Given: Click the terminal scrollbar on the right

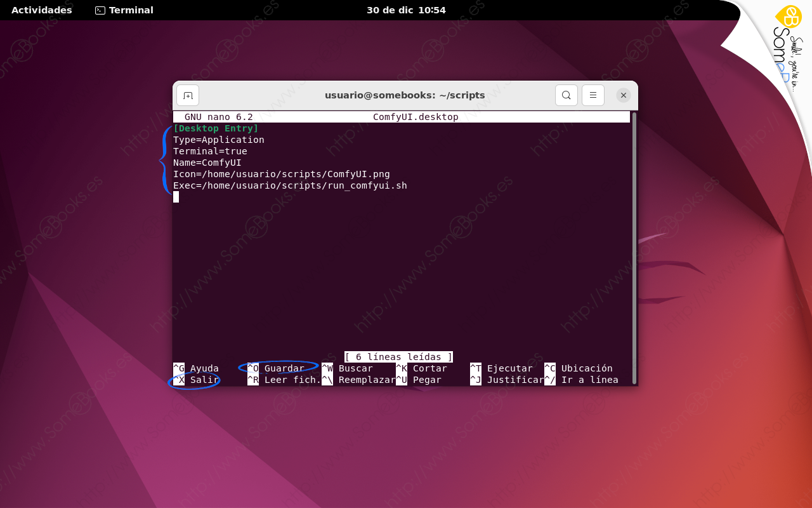Looking at the screenshot, I should (x=634, y=248).
